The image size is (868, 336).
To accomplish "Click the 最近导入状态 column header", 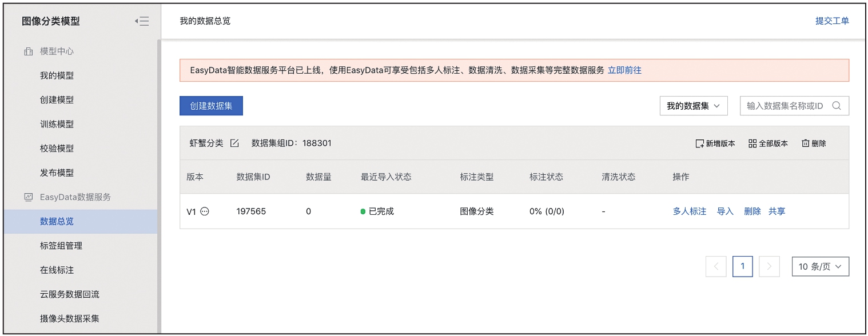I will tap(386, 177).
